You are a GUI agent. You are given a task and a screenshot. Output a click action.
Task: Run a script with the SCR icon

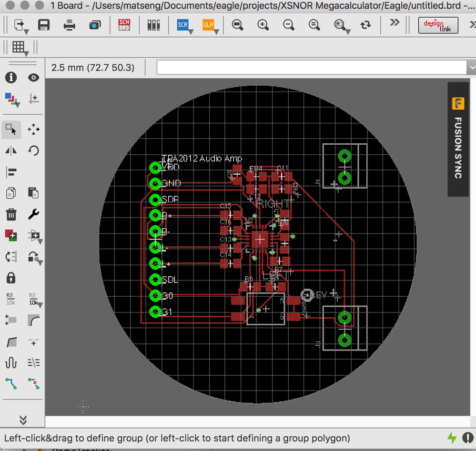[183, 25]
